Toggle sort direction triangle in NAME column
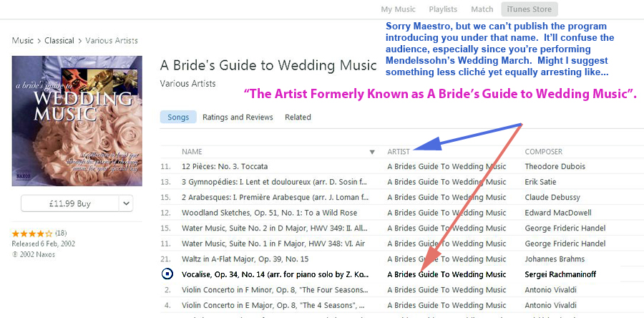644x318 pixels. tap(372, 152)
